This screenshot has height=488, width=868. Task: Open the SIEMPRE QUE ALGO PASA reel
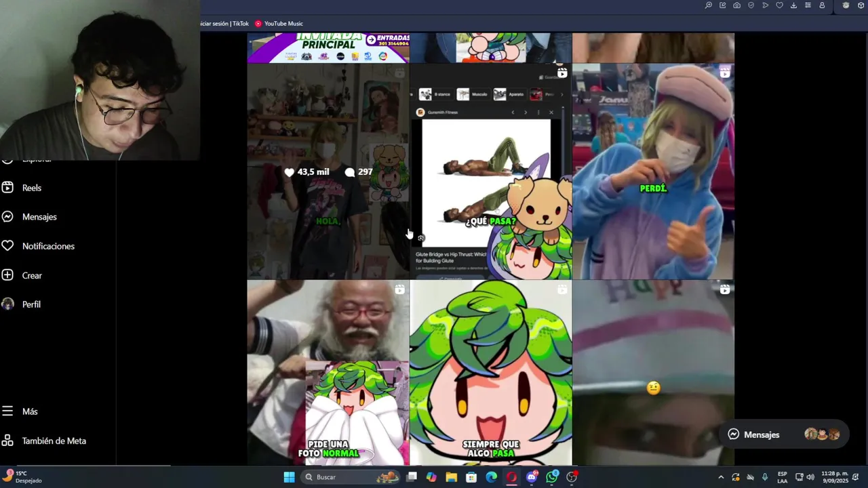point(491,373)
